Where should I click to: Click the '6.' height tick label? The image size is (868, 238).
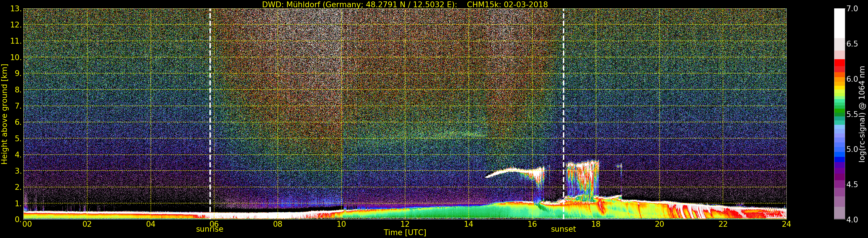tap(18, 122)
